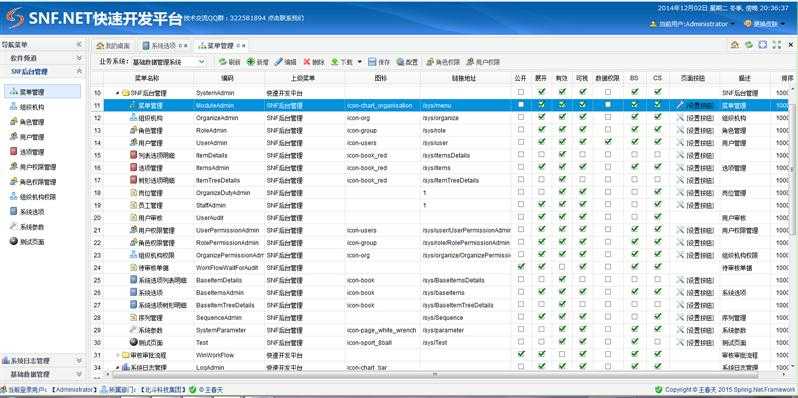Open the 当前用户 Administrator dropdown
Viewport: 798px width, 398px height.
click(692, 24)
